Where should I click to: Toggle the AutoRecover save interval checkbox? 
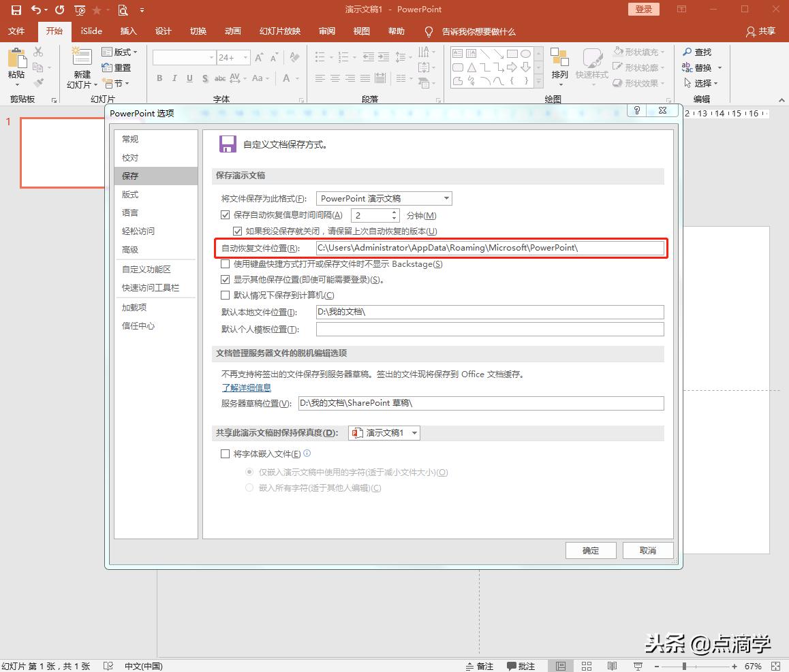(x=226, y=215)
